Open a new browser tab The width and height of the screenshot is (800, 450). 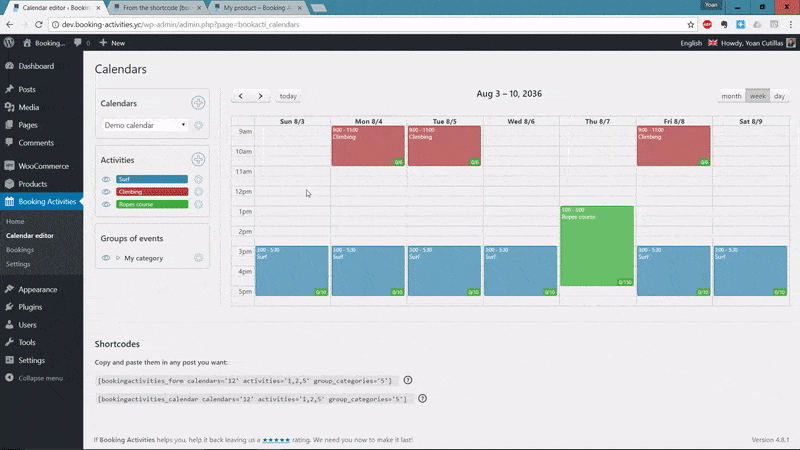tap(318, 8)
